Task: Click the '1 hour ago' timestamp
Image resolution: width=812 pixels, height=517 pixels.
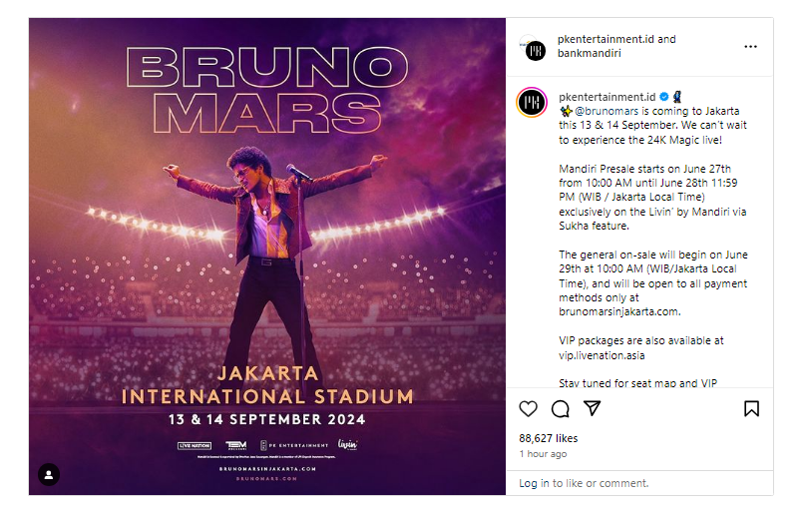Action: 544,454
